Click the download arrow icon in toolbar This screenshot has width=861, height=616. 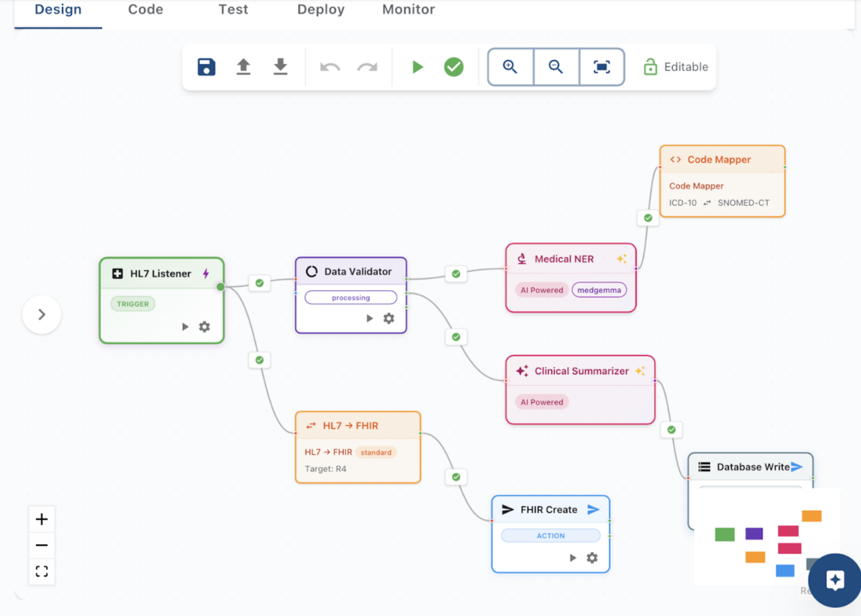(x=280, y=67)
